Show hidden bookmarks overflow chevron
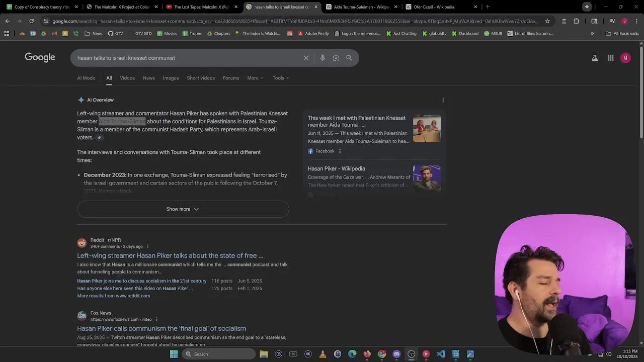This screenshot has height=362, width=644. pos(592,34)
